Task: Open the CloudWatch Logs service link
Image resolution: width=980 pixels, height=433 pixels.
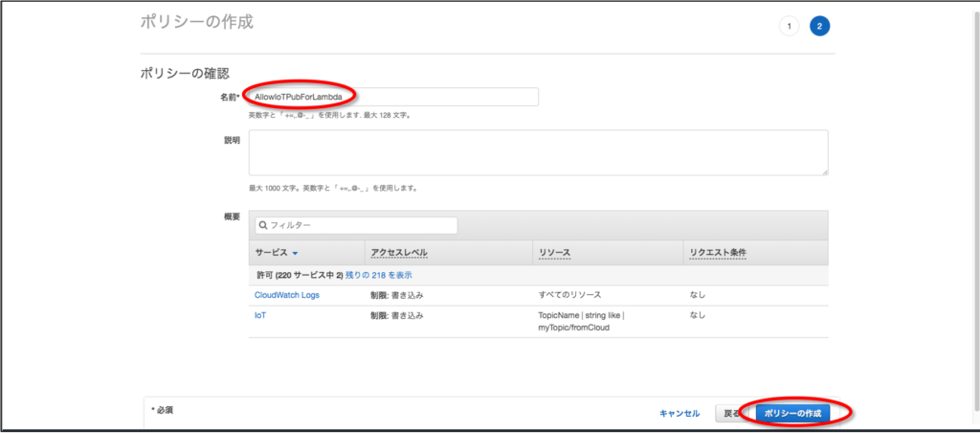Action: (x=287, y=295)
